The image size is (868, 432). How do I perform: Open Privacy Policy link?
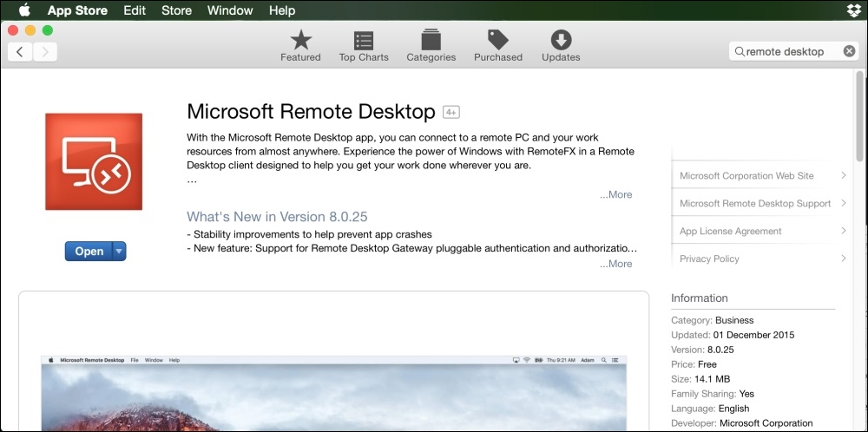point(709,259)
